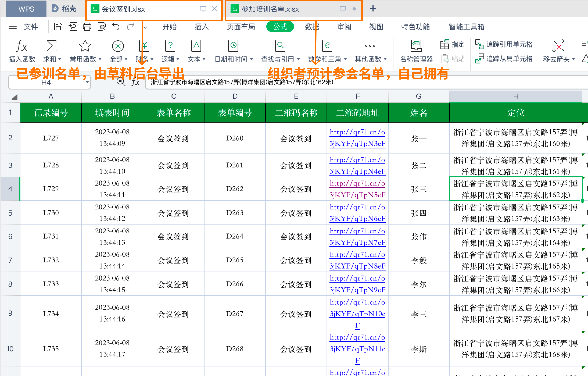
Task: Open QR link ending qTpN4eF in row 3
Action: pyautogui.click(x=357, y=166)
